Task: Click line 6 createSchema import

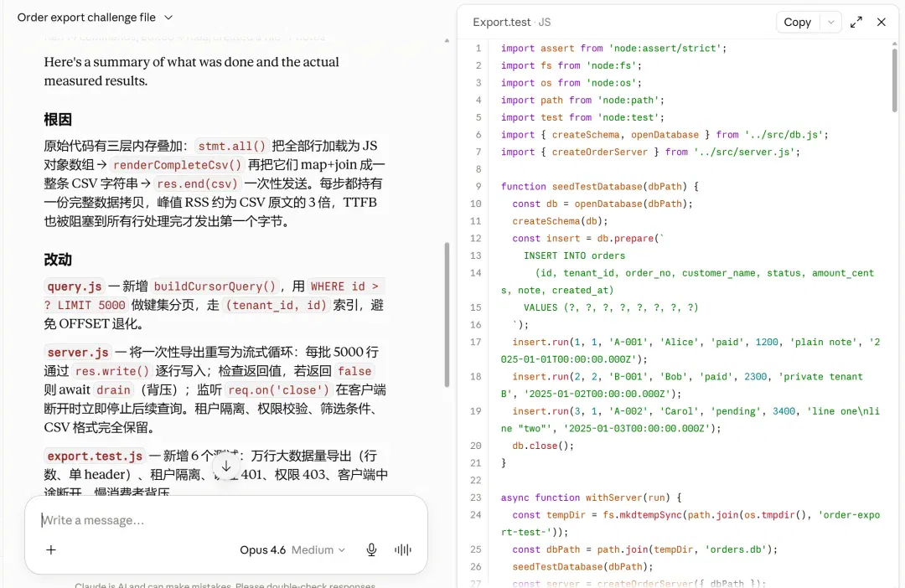Action: pyautogui.click(x=665, y=135)
